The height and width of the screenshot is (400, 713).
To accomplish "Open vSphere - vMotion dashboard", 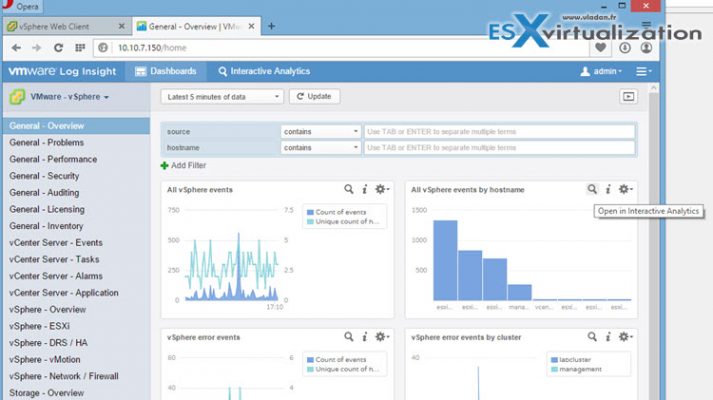I will coord(45,360).
